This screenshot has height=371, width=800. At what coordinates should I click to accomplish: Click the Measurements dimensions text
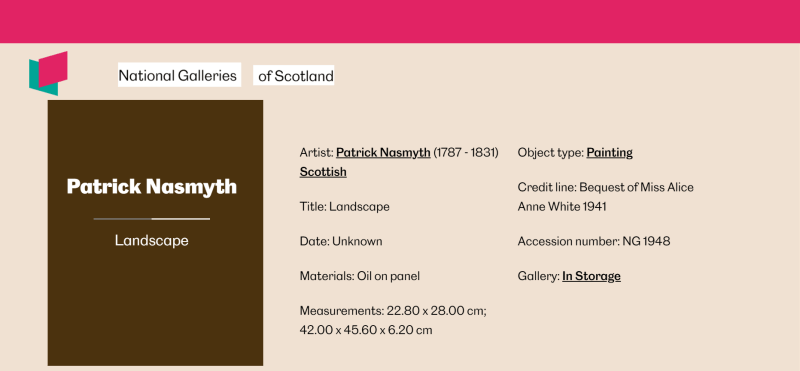[393, 320]
